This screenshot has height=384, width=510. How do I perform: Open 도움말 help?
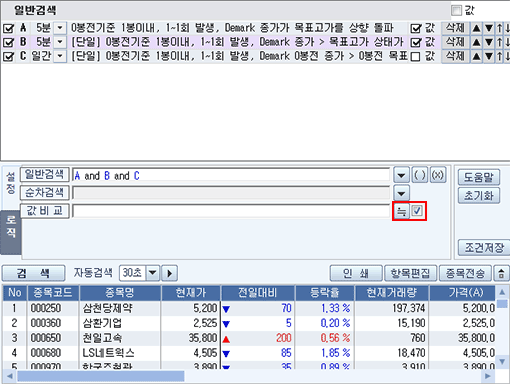[x=479, y=177]
